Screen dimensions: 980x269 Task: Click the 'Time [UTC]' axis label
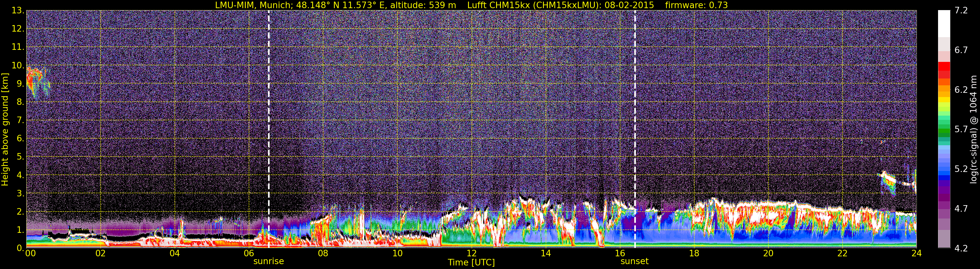coord(471,262)
